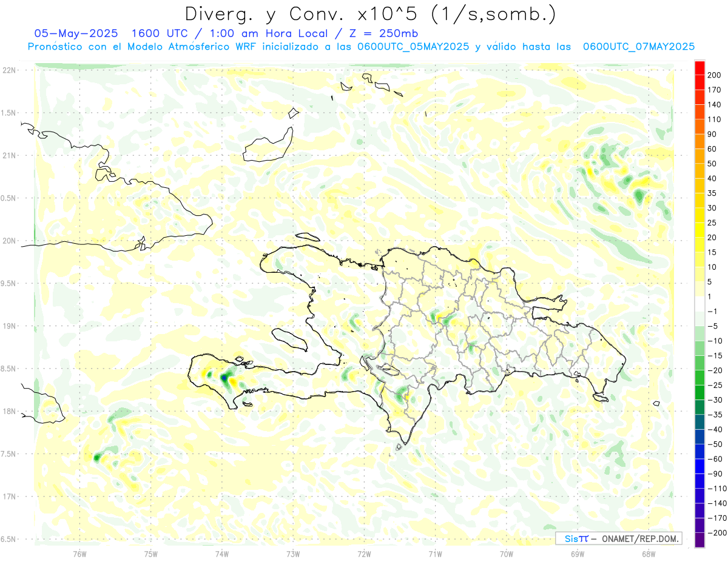
Task: Click the longitude label "76W"
Action: 80,554
